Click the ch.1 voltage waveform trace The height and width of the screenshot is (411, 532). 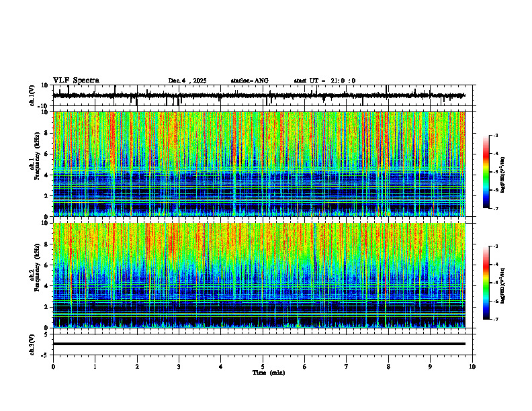259,95
